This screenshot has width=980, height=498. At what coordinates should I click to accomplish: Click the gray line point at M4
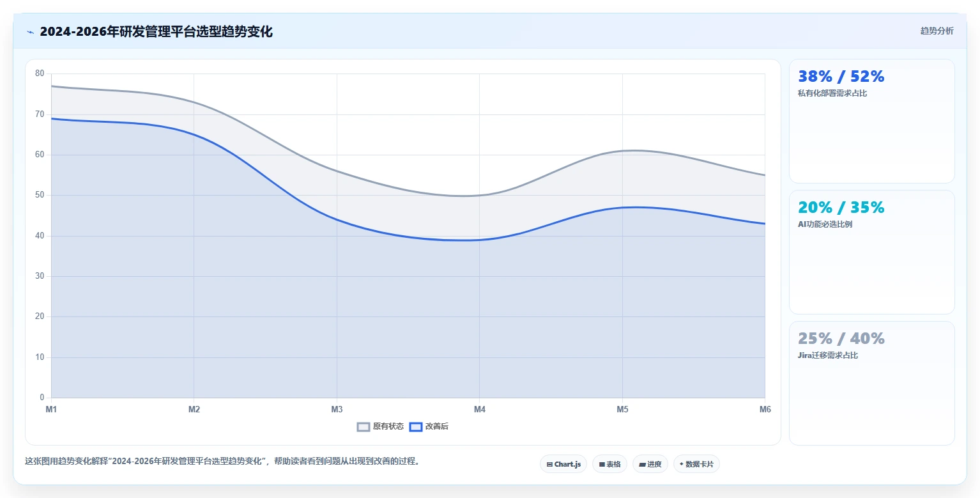tap(480, 196)
